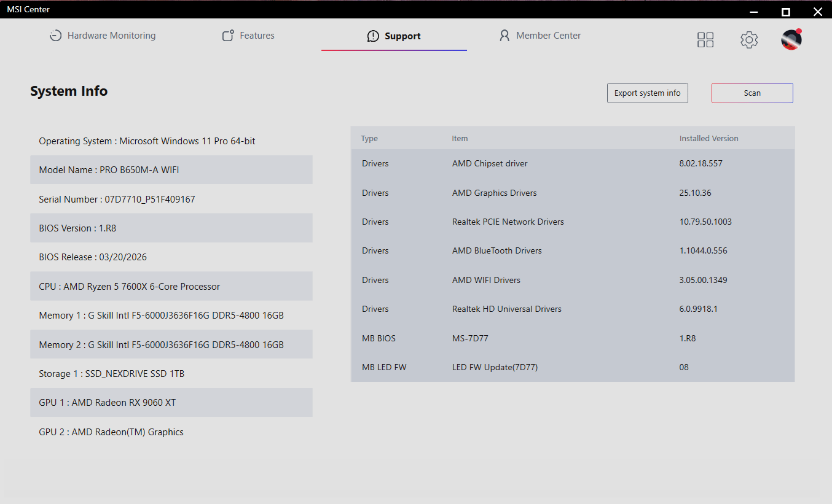Select the AMD BlueTooth Drivers row

click(x=573, y=250)
